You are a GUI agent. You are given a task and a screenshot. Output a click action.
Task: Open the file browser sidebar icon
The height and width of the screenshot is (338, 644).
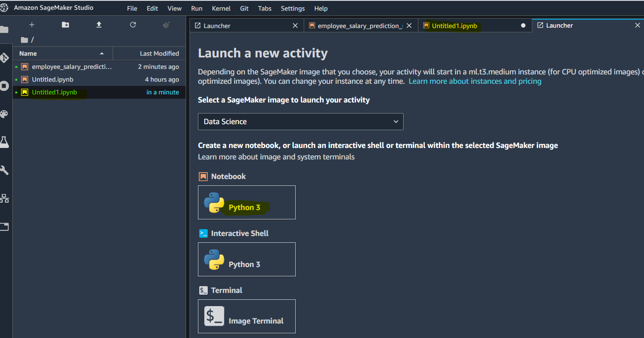[x=4, y=29]
